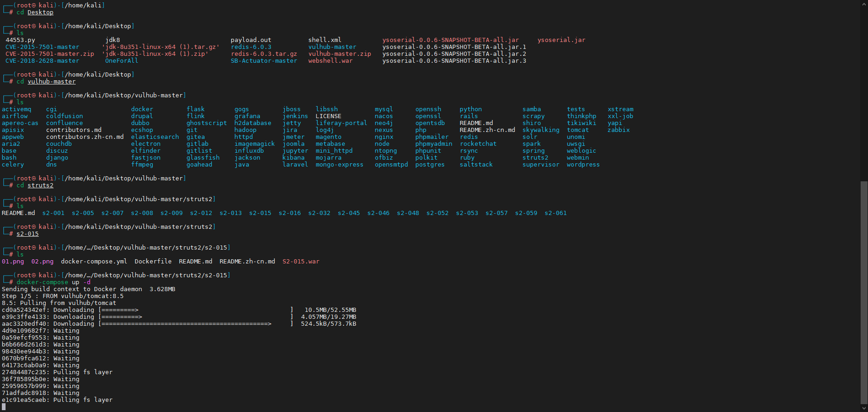This screenshot has width=868, height=412.
Task: Click the skywalking directory name
Action: (541, 130)
